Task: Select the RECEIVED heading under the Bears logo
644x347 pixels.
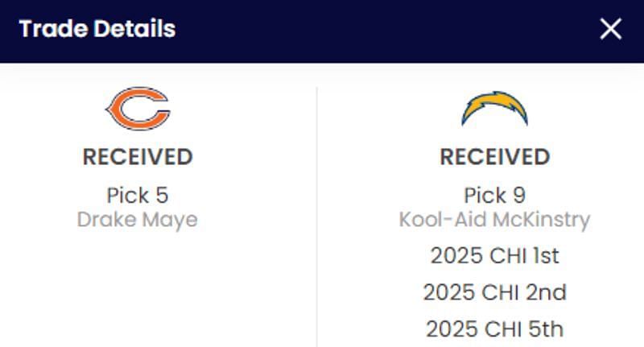Action: [137, 156]
